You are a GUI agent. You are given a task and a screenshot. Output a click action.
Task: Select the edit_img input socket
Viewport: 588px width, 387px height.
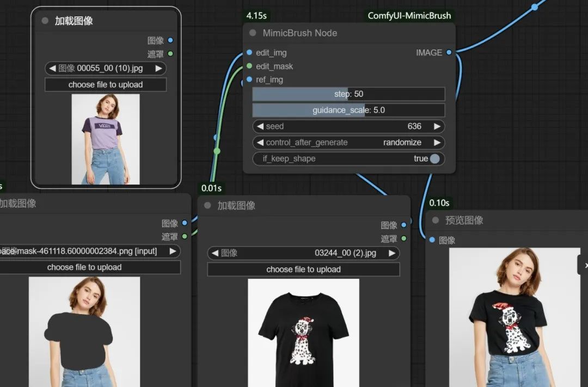click(249, 52)
